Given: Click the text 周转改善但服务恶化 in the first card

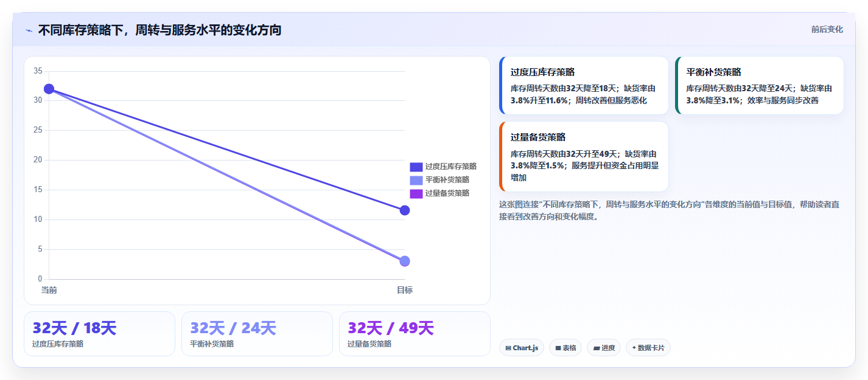Looking at the screenshot, I should pyautogui.click(x=611, y=100).
